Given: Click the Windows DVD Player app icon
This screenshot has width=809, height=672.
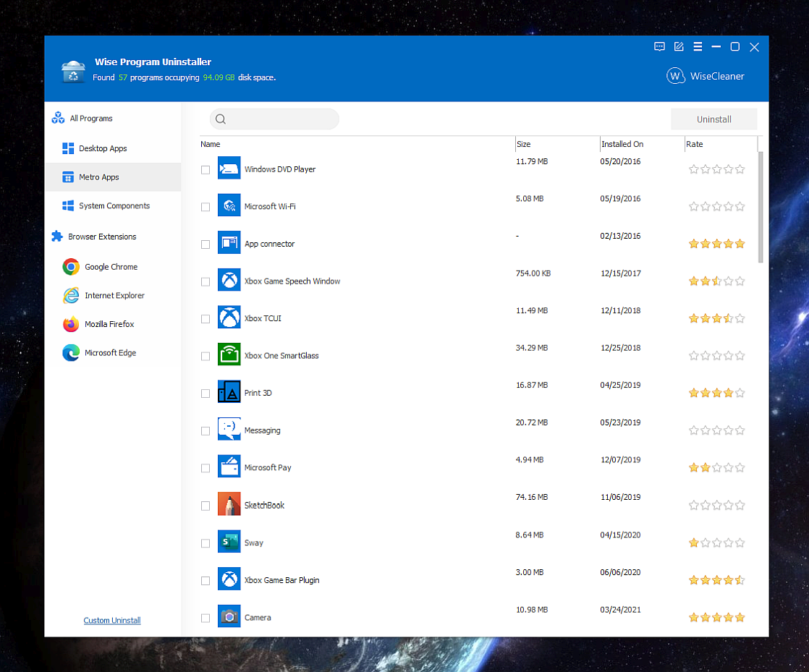Looking at the screenshot, I should pyautogui.click(x=229, y=168).
